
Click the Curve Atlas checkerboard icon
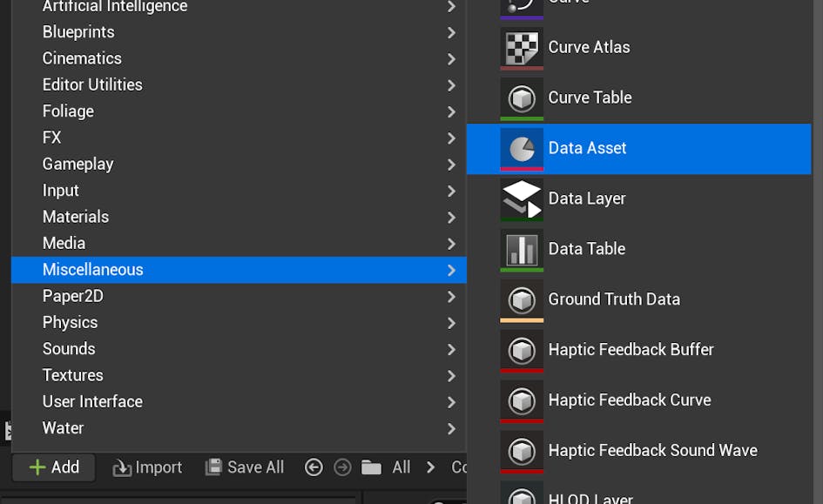(522, 48)
